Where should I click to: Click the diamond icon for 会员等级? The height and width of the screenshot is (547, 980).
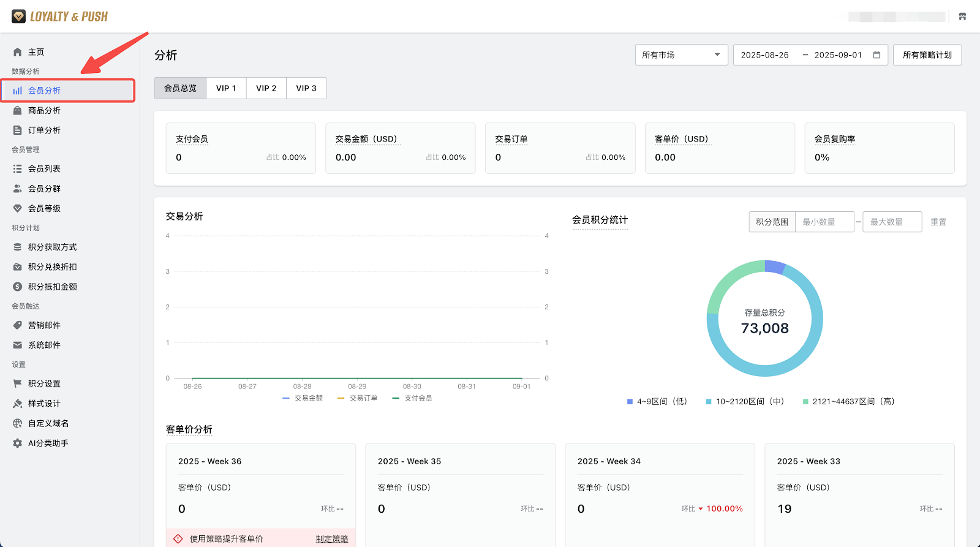tap(18, 208)
